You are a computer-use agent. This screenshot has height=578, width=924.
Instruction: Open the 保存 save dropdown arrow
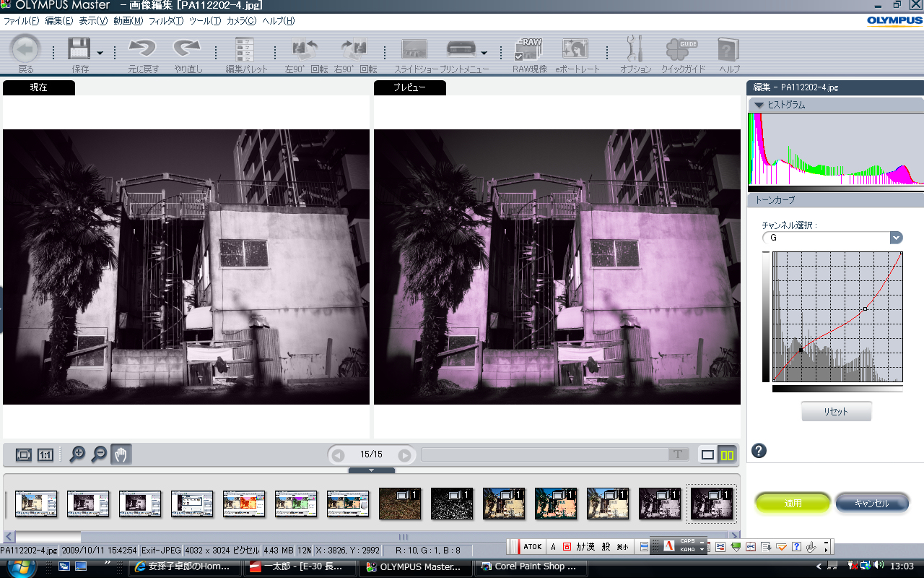pyautogui.click(x=100, y=53)
